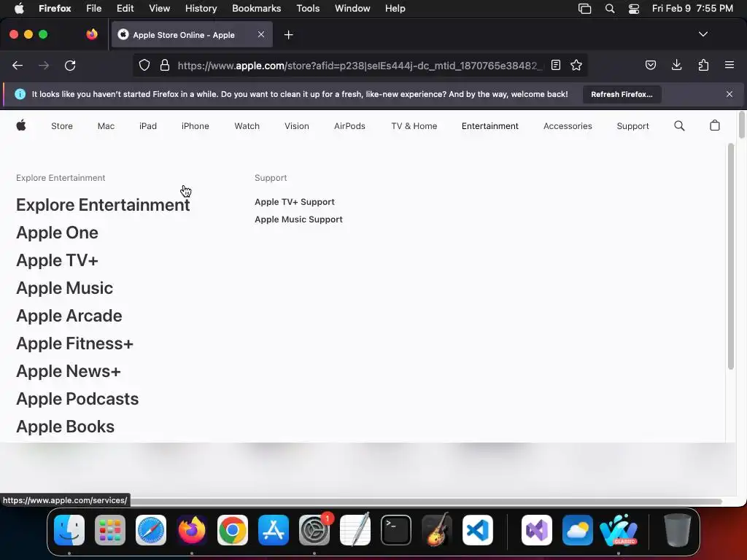Open the Apple Arcade link
The image size is (747, 560).
[69, 315]
